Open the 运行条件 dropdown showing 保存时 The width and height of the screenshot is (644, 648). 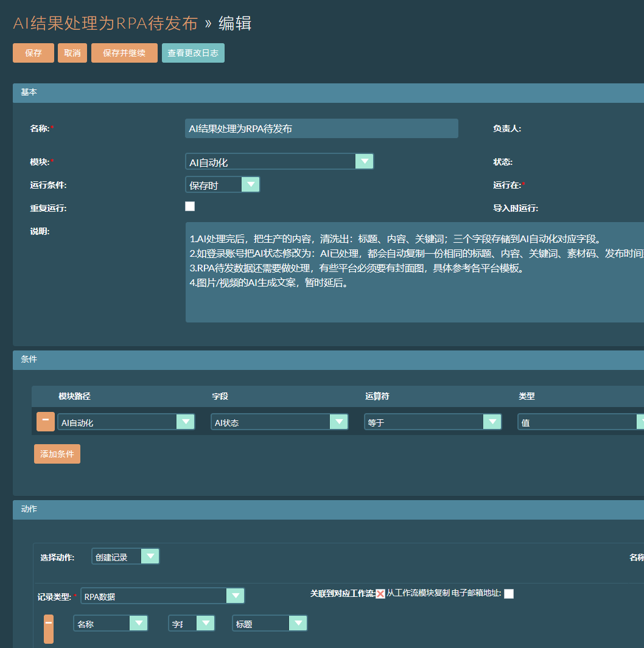tap(251, 184)
